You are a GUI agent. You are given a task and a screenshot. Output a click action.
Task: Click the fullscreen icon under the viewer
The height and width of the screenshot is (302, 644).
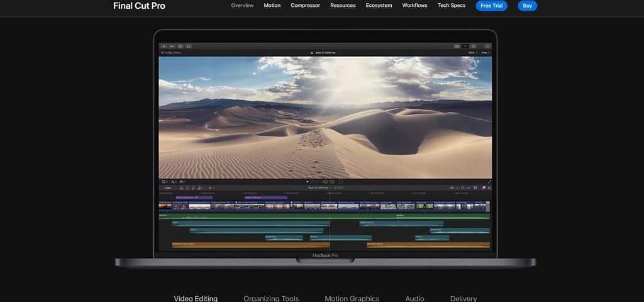(489, 182)
